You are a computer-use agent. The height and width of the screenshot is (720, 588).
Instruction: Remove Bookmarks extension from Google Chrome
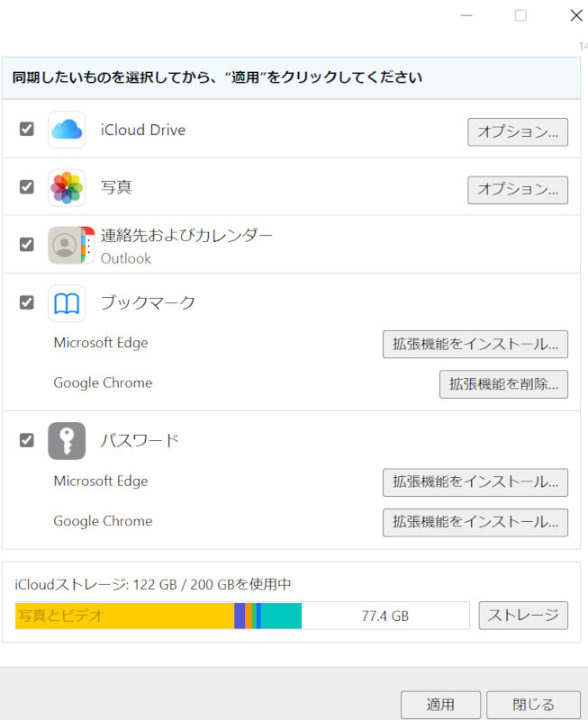(503, 384)
